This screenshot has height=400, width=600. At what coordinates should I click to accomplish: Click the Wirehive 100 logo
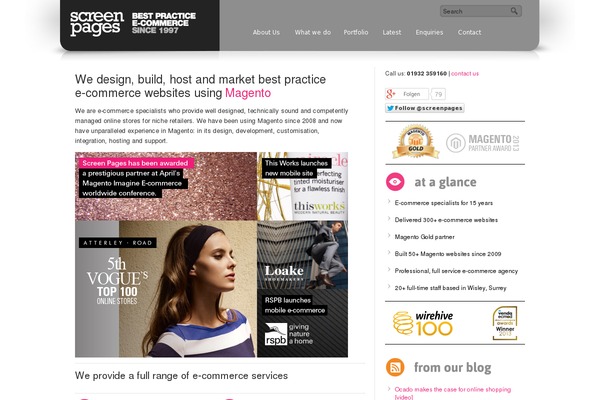click(423, 323)
